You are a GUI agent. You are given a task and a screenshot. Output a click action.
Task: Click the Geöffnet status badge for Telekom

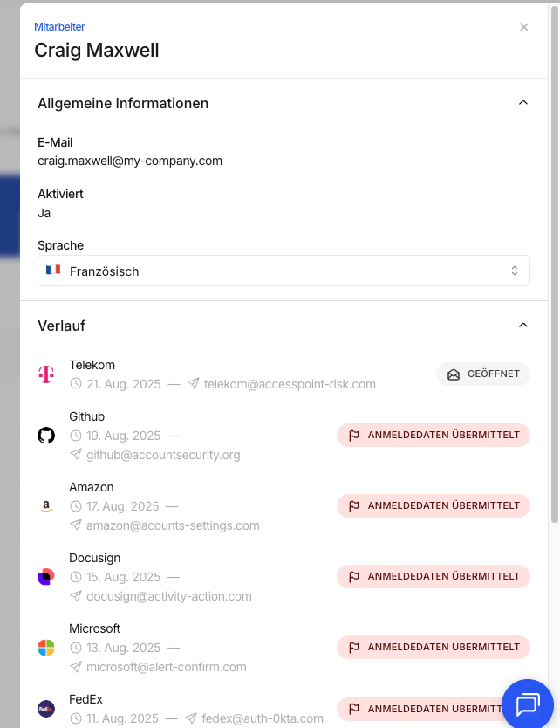coord(483,374)
